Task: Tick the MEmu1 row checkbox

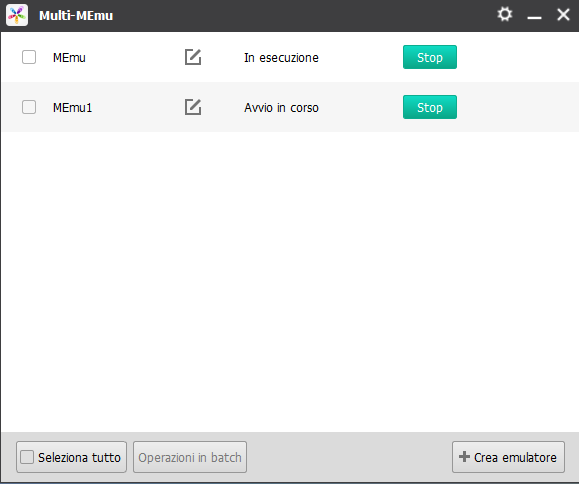Action: 29,107
